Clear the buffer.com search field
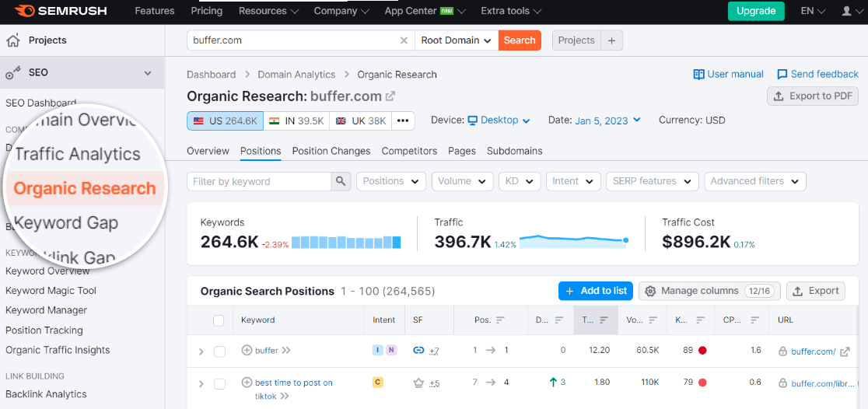Screen dimensions: 868x409 [x=404, y=40]
